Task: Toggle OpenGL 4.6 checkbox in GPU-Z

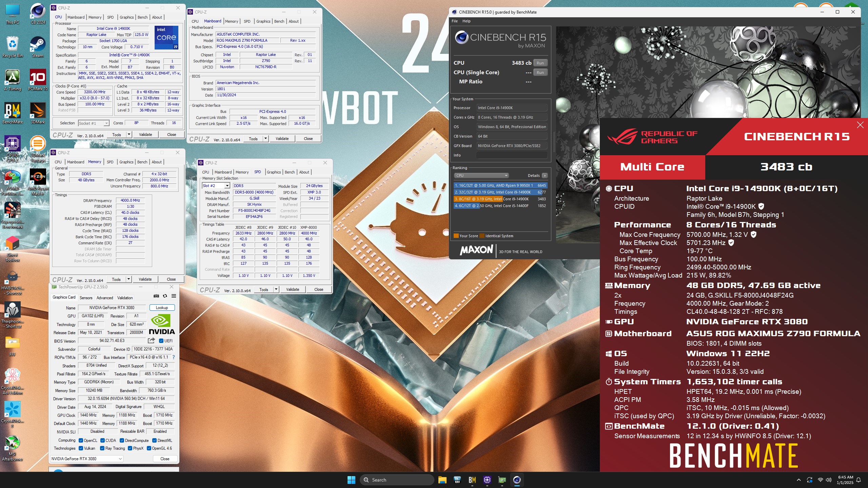Action: tap(149, 448)
